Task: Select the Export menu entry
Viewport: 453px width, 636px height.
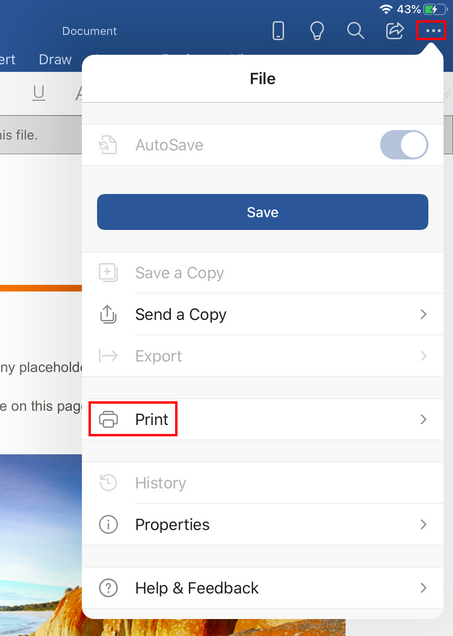Action: pyautogui.click(x=262, y=356)
